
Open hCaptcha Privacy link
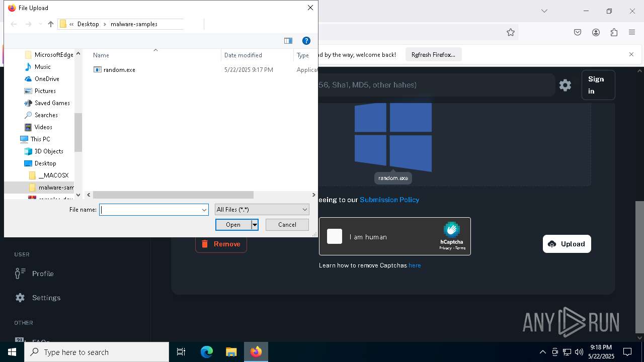(x=445, y=248)
